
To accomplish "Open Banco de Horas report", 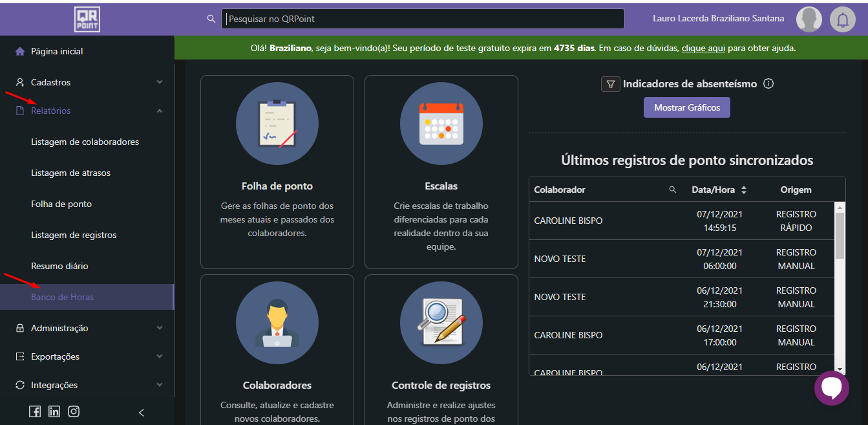I will 63,297.
